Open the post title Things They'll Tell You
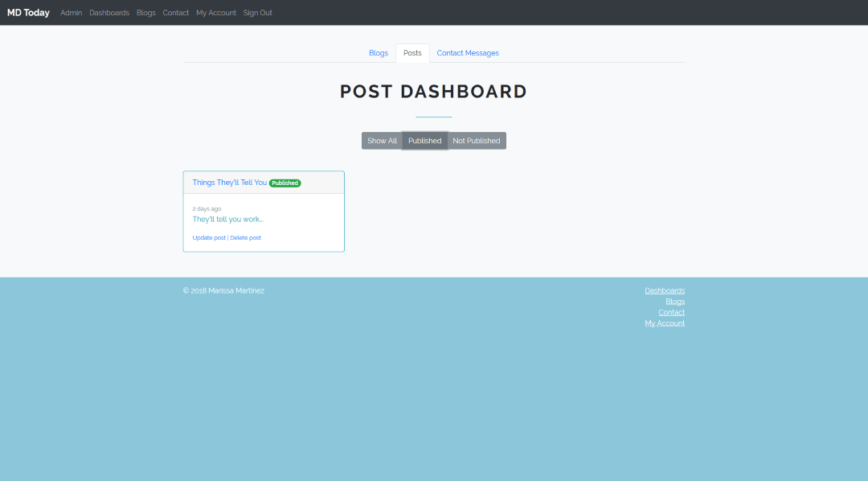Viewport: 868px width, 481px height. click(230, 183)
